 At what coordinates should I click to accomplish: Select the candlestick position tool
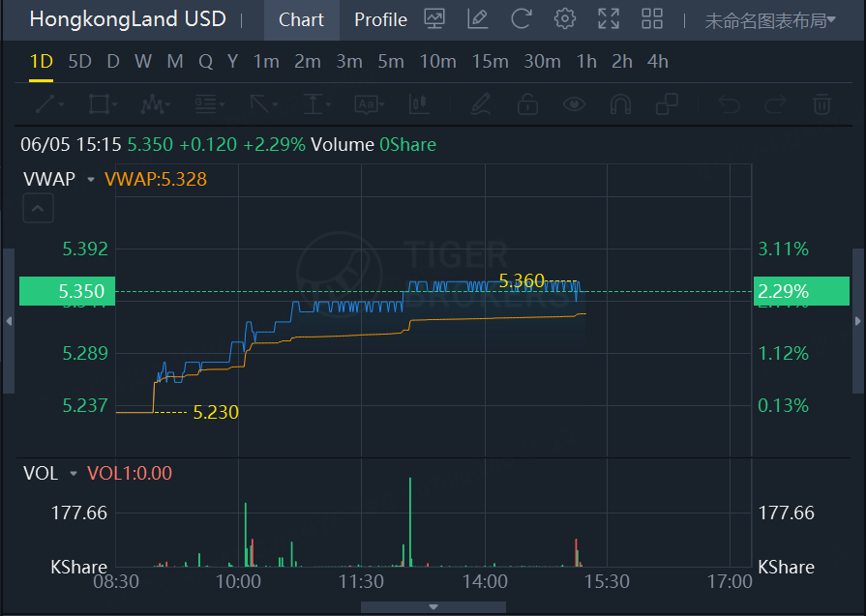point(419,103)
